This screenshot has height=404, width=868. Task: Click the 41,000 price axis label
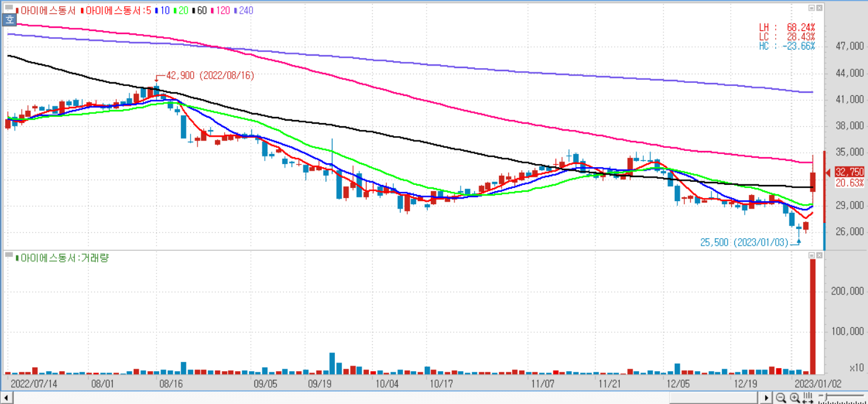(x=849, y=100)
